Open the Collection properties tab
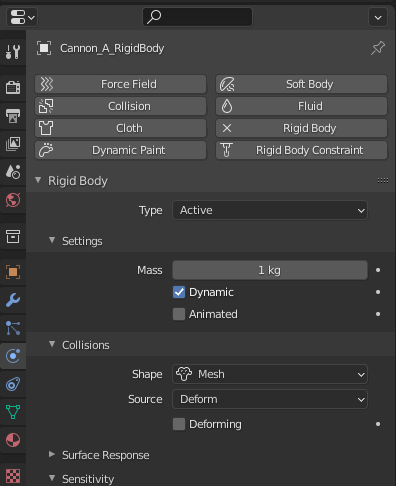Viewport: 396px width, 486px height. click(x=13, y=236)
